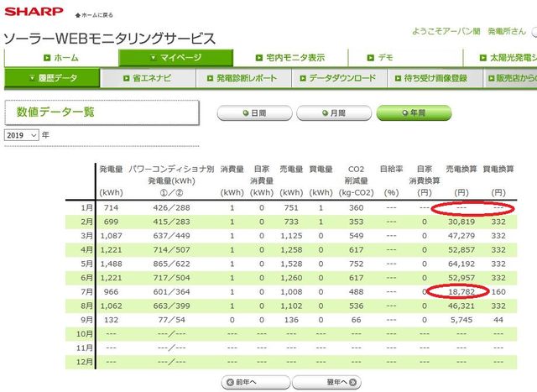Click the 8月 CO2 value 536
Screen dimensions: 537x392
point(356,306)
